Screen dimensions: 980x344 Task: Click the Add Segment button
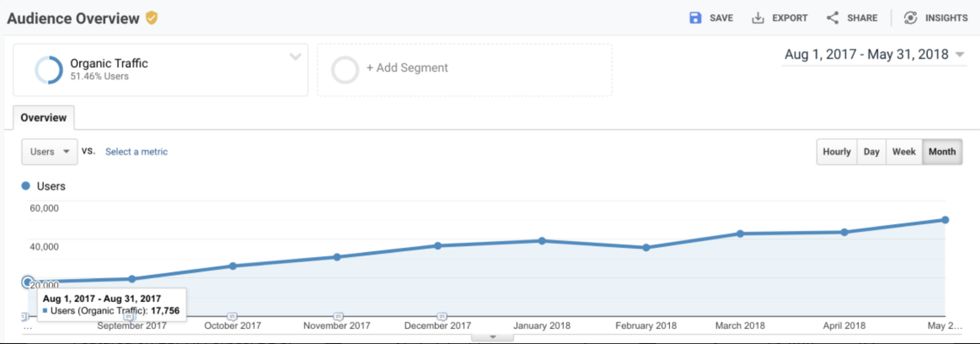[407, 68]
